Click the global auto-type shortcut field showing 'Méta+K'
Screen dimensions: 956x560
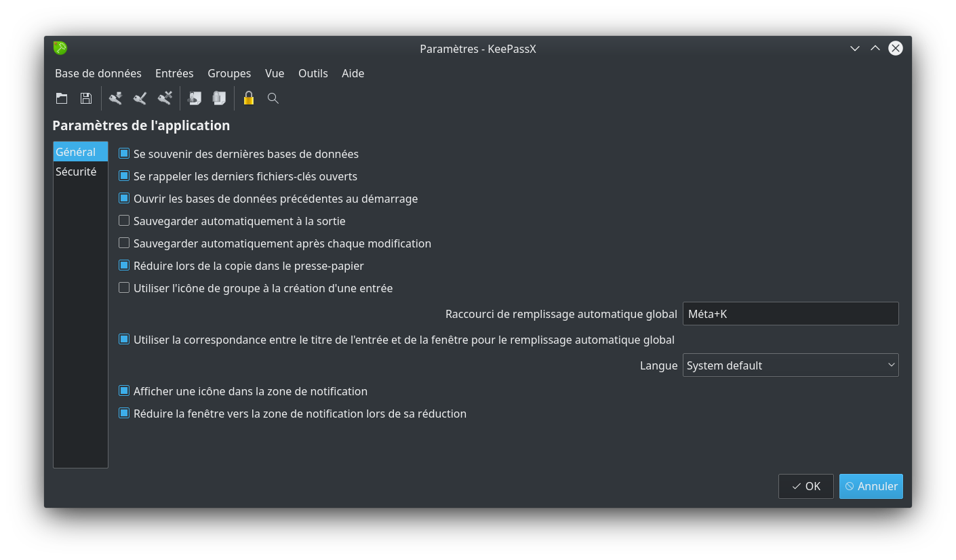point(791,313)
